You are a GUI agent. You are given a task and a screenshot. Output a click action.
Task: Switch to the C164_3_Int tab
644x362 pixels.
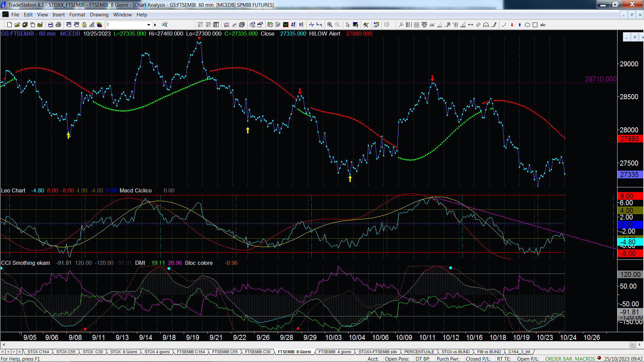519,352
